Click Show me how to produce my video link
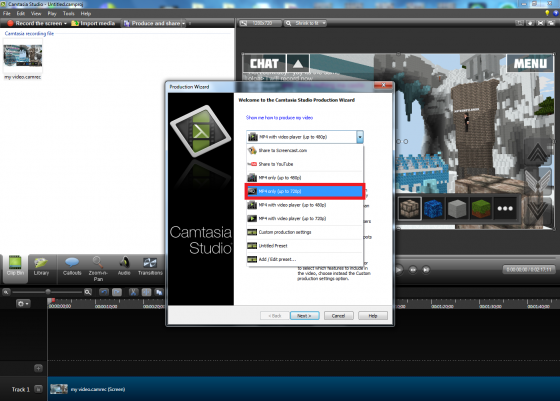The width and height of the screenshot is (560, 401). [x=279, y=117]
